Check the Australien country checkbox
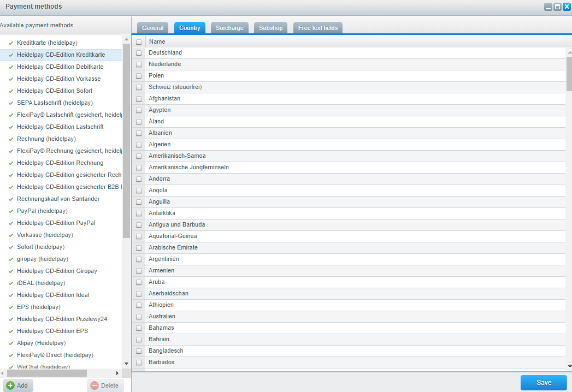This screenshot has width=572, height=392. (139, 317)
